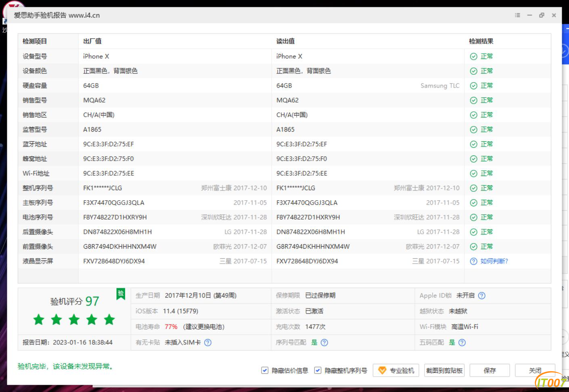This screenshot has width=569, height=392.
Task: Click the 正常 check icon for 硬盘容量
Action: [474, 86]
